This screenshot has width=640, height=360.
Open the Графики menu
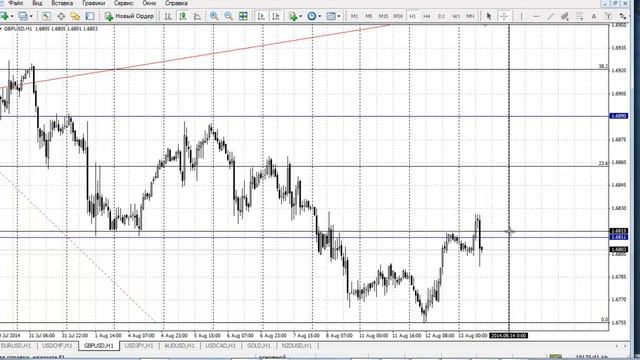(93, 3)
